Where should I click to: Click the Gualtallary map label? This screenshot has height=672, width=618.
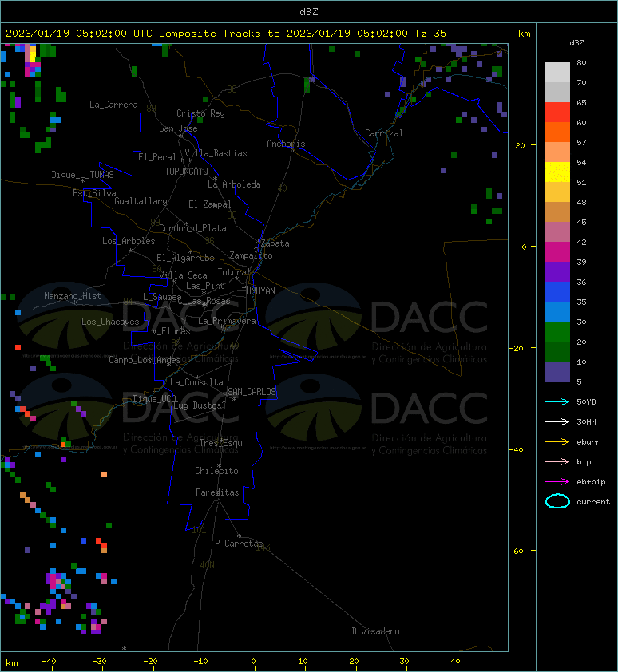[141, 201]
